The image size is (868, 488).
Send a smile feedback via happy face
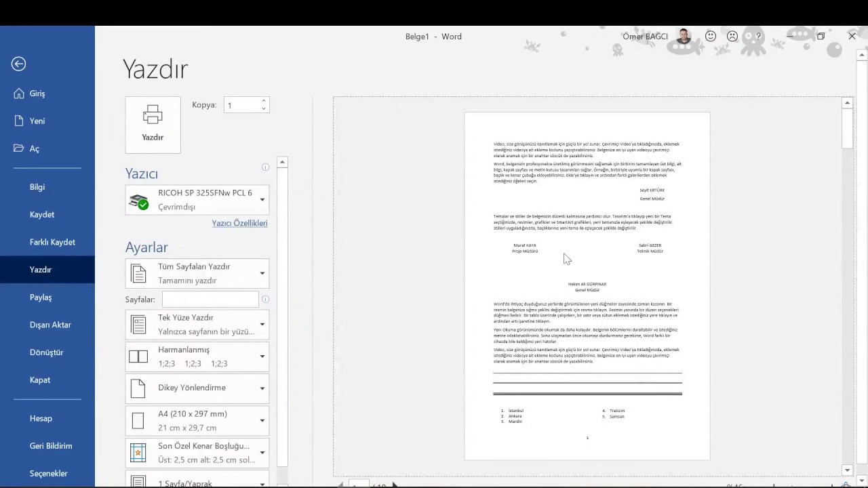tap(711, 37)
